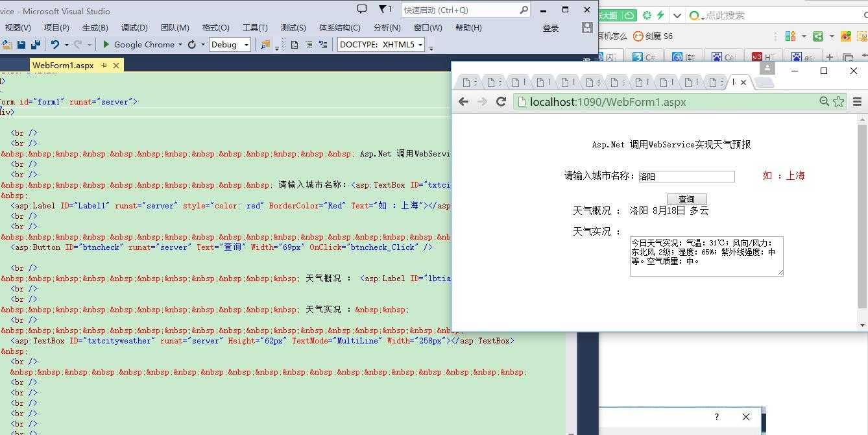Click the Save icon in Visual Studio toolbar
Viewport: 868px width, 435px height.
tap(21, 45)
